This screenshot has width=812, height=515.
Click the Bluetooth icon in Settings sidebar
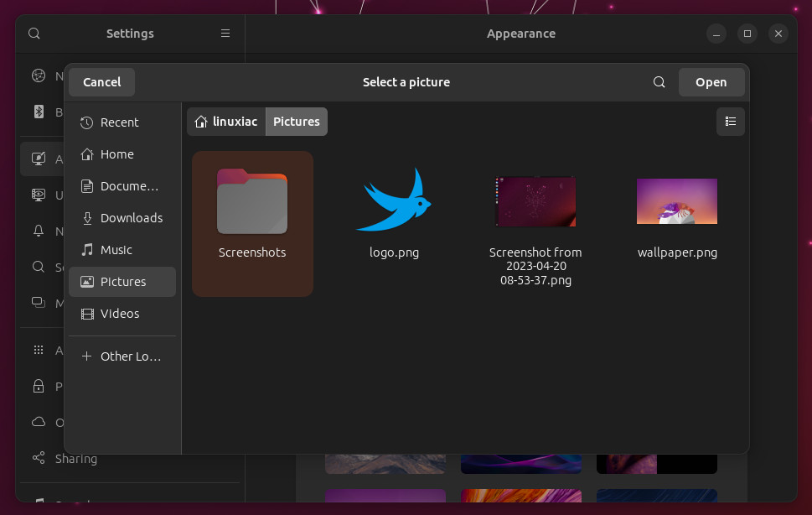(39, 112)
